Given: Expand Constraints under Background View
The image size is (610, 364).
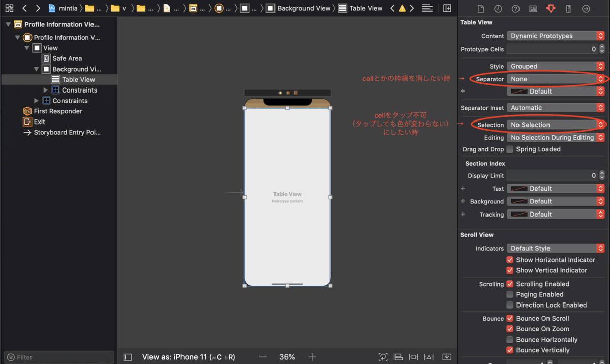Looking at the screenshot, I should (x=46, y=90).
